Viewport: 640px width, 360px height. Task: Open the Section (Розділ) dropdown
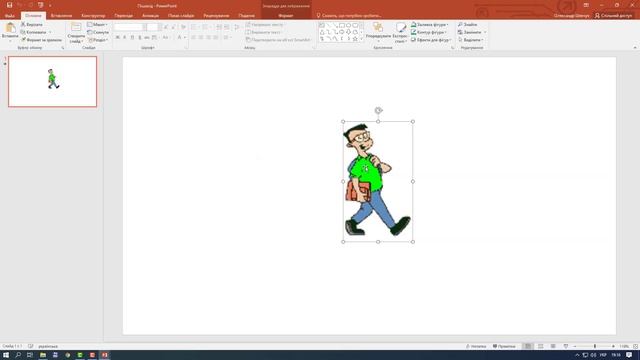click(x=98, y=40)
